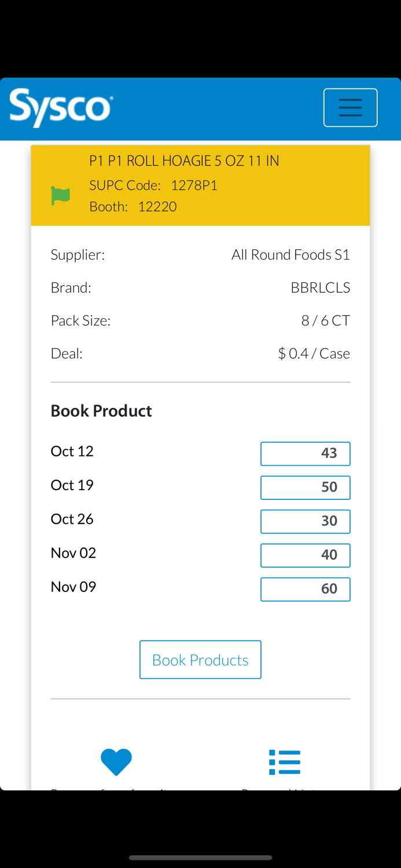Click the green flag icon on the product banner
Screen dimensions: 401x868
coord(60,196)
